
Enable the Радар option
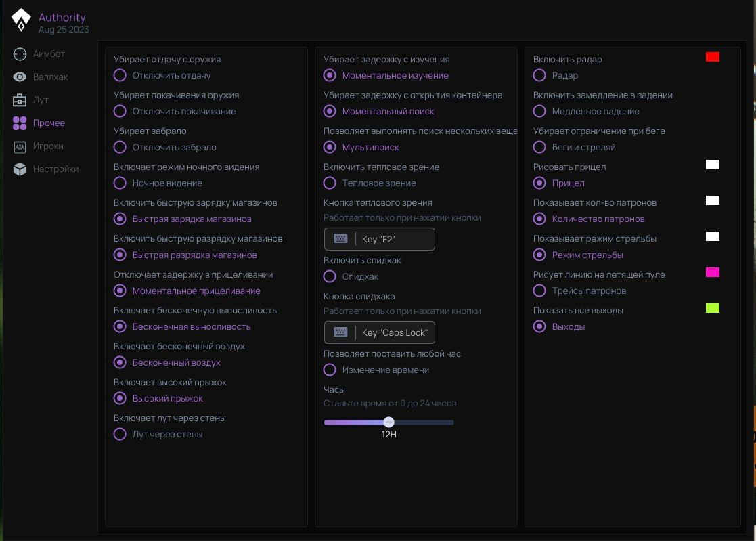click(539, 75)
